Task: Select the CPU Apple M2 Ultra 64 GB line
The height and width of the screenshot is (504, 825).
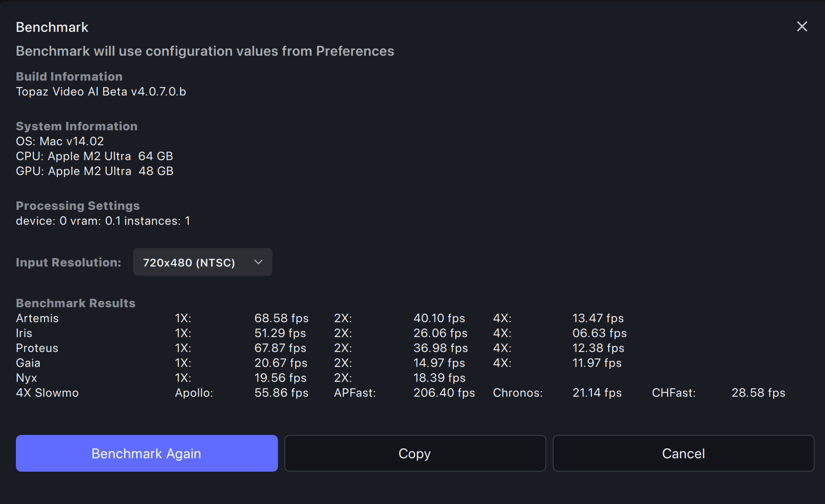Action: point(94,156)
